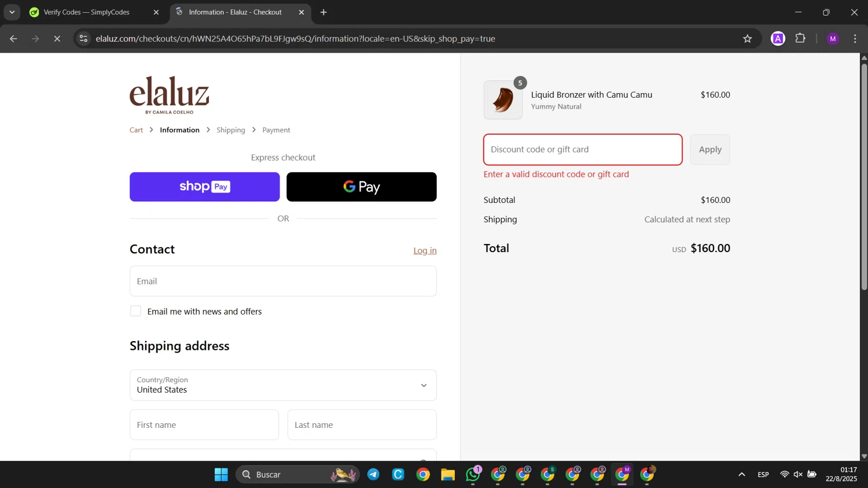868x488 pixels.
Task: Click the browser Back arrow
Action: click(x=13, y=39)
